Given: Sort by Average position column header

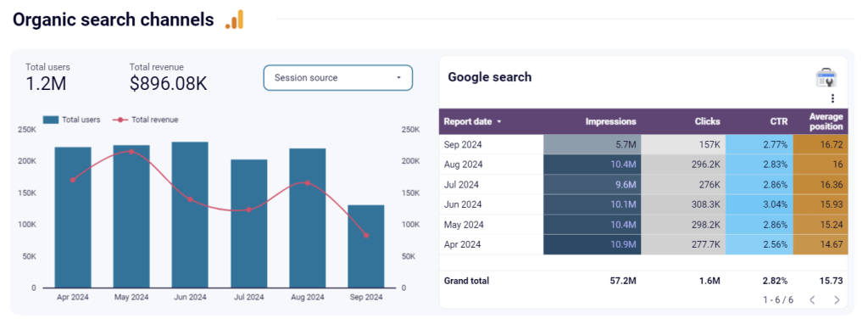Looking at the screenshot, I should point(826,122).
